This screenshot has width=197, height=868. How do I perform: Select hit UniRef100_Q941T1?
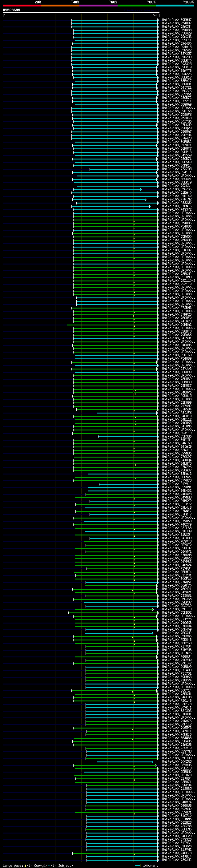177,172
